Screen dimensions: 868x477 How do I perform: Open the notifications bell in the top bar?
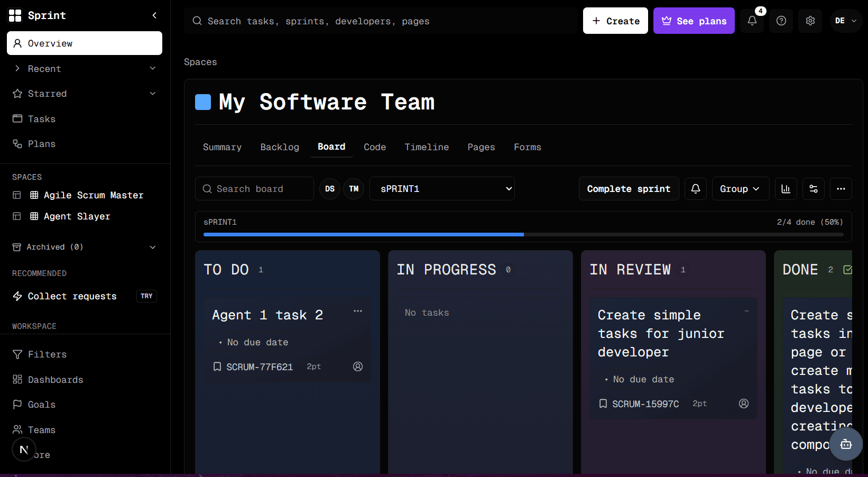point(752,21)
